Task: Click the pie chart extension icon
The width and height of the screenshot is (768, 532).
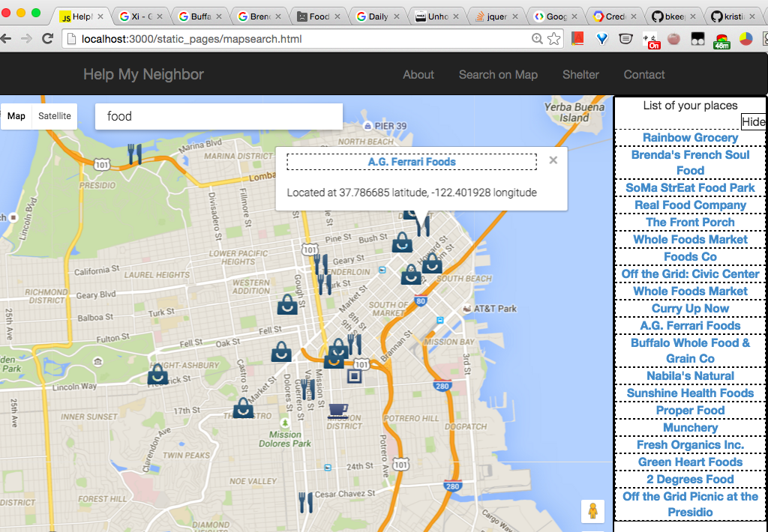Action: 745,39
